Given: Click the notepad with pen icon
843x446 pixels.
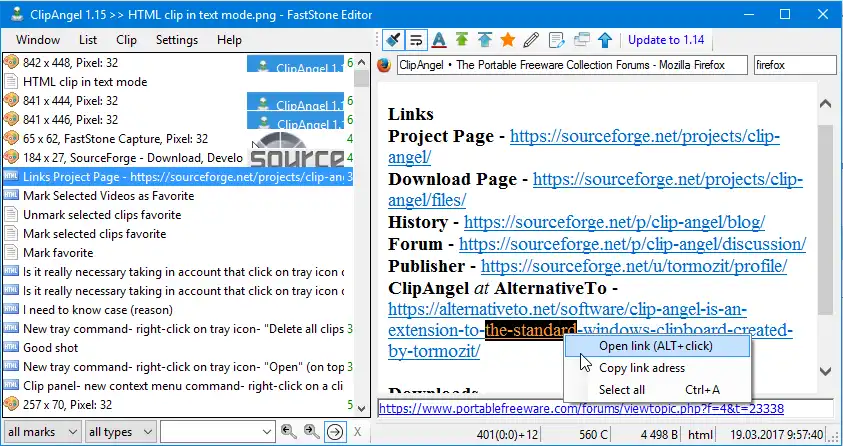Looking at the screenshot, I should pyautogui.click(x=556, y=40).
